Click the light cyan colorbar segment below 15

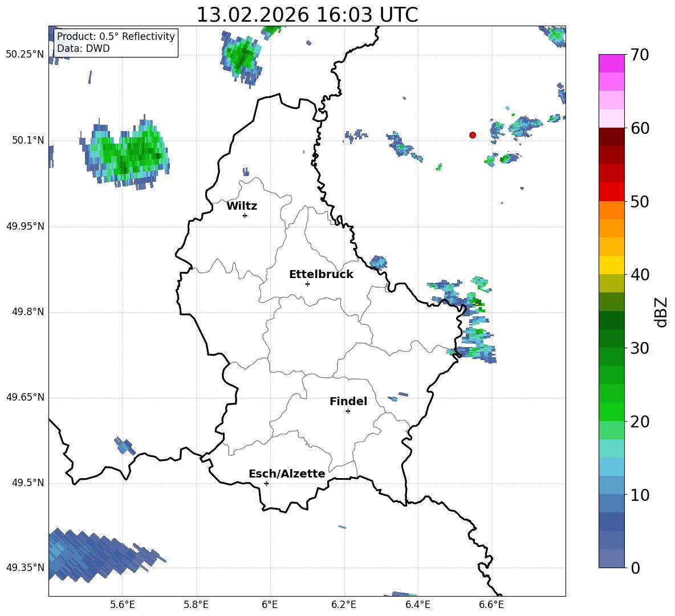pyautogui.click(x=611, y=466)
